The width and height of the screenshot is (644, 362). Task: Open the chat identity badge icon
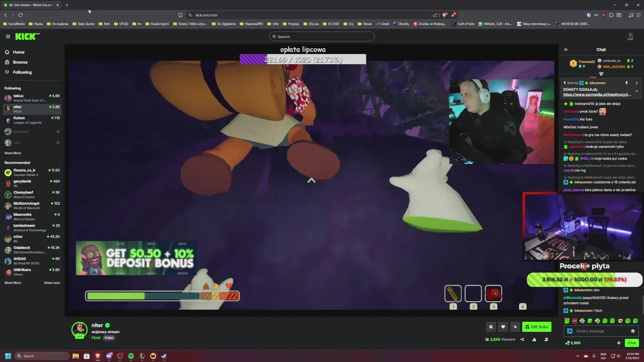click(570, 331)
